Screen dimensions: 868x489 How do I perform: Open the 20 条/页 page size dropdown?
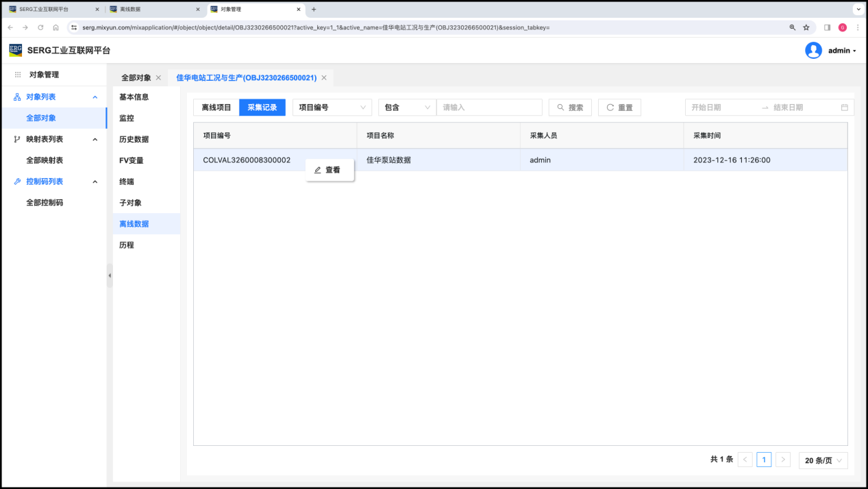[x=823, y=460]
